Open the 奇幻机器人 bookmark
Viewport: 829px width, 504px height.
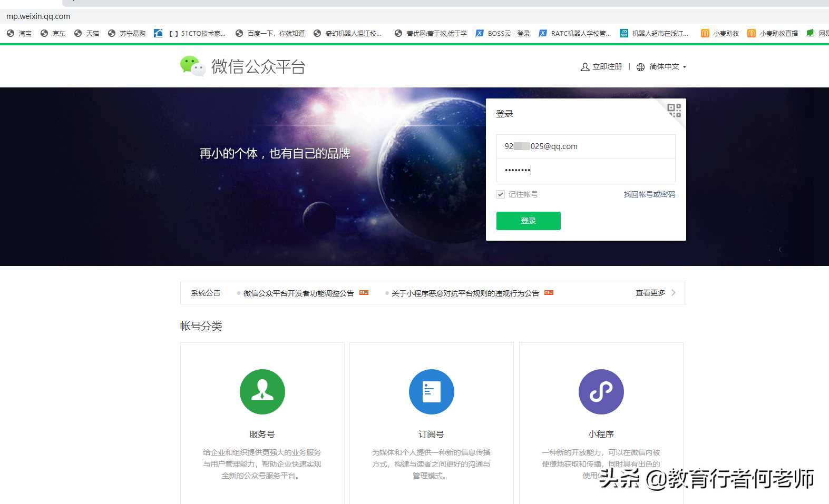tap(347, 33)
